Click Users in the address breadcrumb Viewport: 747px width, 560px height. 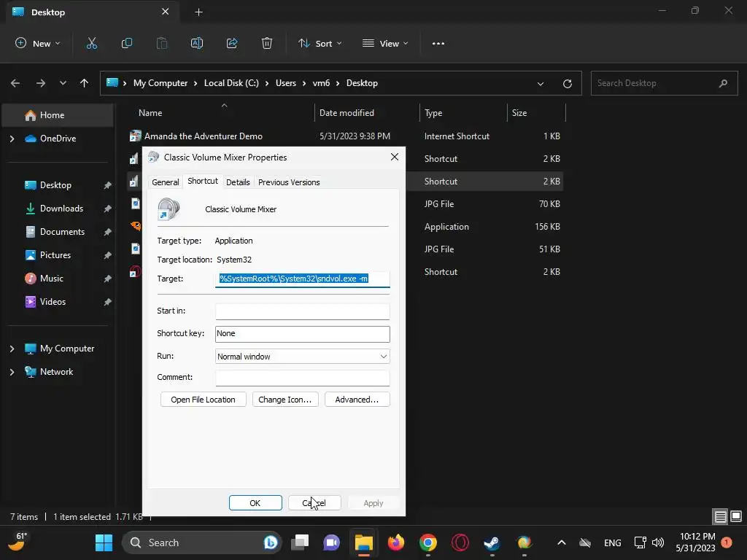tap(286, 83)
